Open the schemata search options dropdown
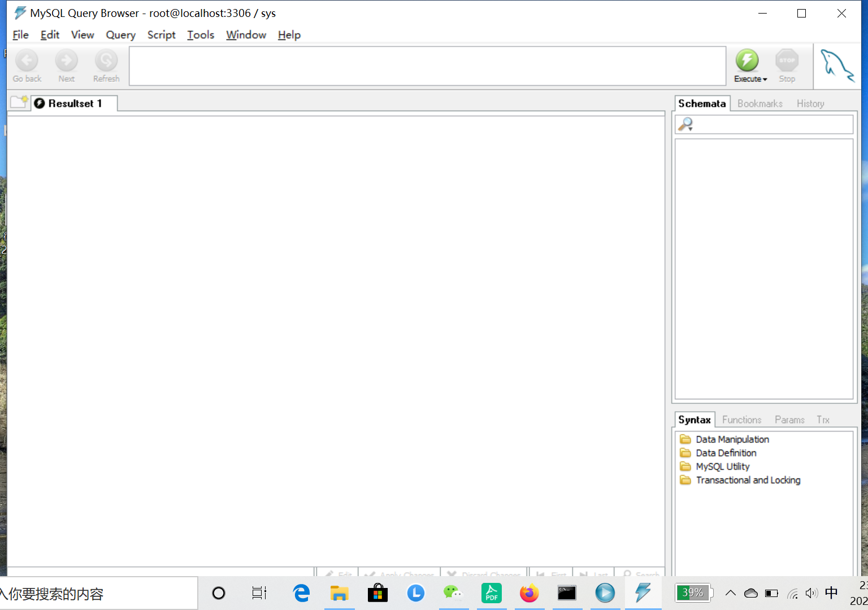The image size is (868, 610). point(691,129)
